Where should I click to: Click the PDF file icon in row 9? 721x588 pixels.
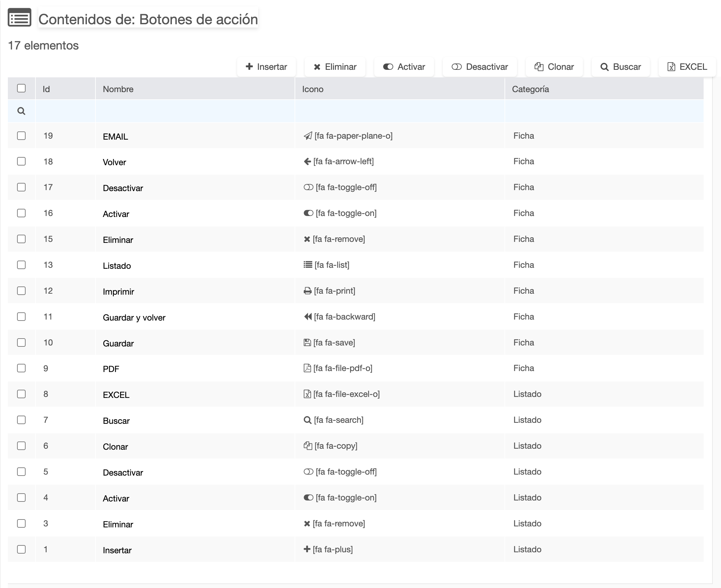coord(307,368)
